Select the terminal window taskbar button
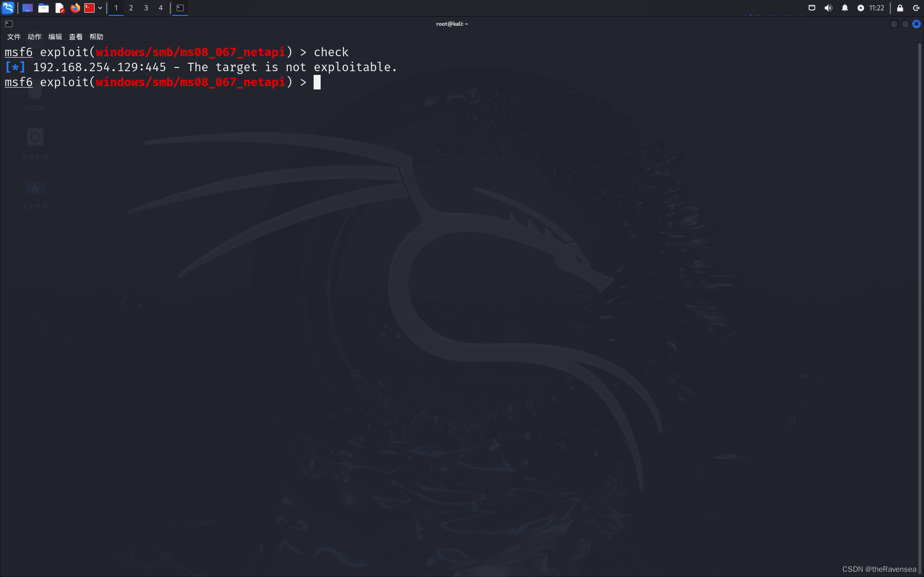The image size is (924, 577). pos(180,8)
